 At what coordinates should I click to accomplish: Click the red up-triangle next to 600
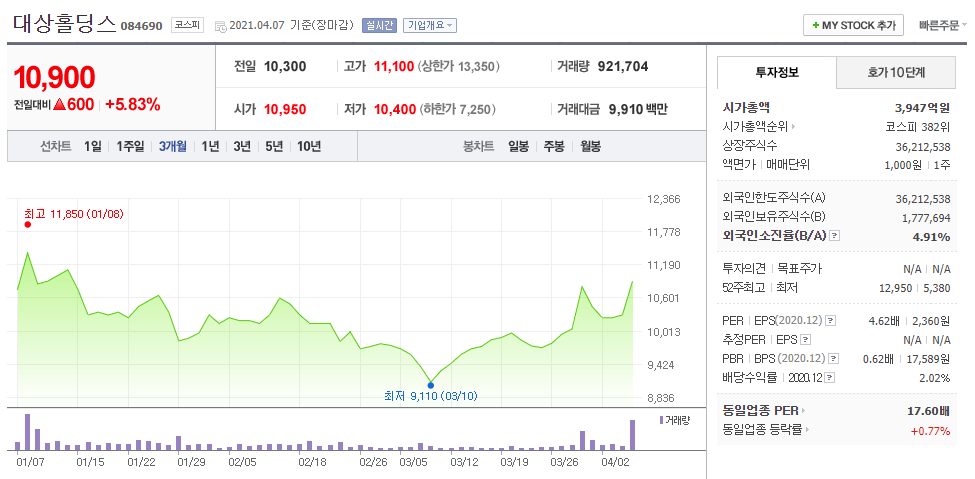click(59, 105)
